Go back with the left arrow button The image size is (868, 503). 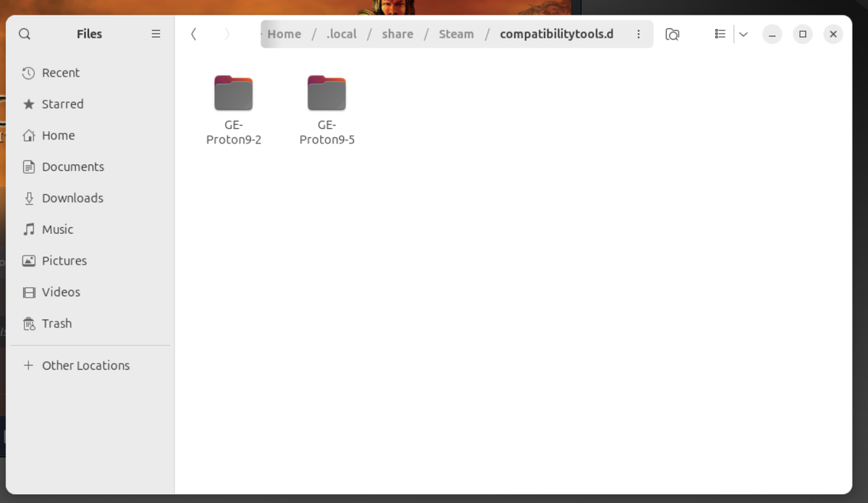[194, 34]
